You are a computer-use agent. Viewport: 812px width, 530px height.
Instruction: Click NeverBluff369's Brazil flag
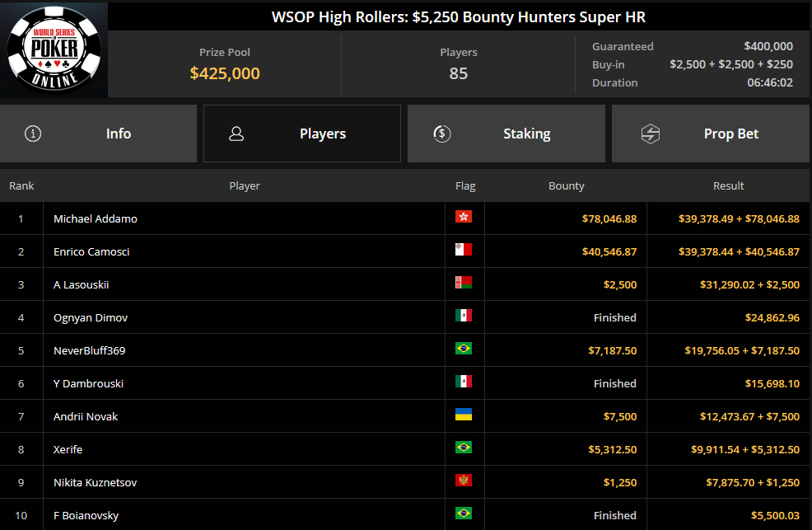point(464,349)
